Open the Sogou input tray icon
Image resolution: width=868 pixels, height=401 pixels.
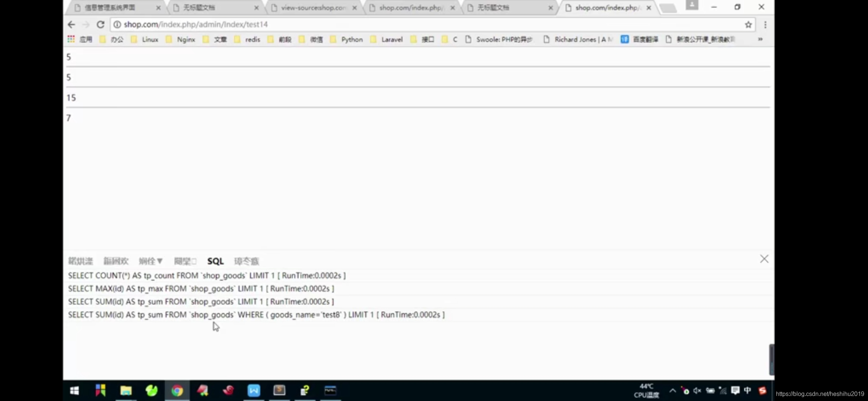(x=762, y=391)
